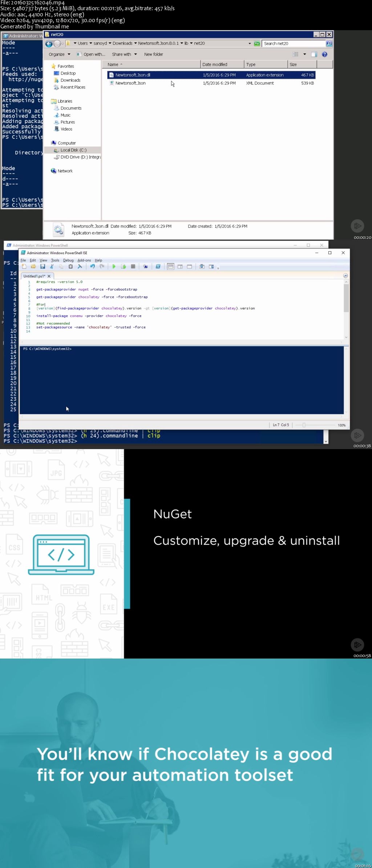Click the Show Command Window icon
Viewport: 372px width, 868px height.
pyautogui.click(x=202, y=267)
